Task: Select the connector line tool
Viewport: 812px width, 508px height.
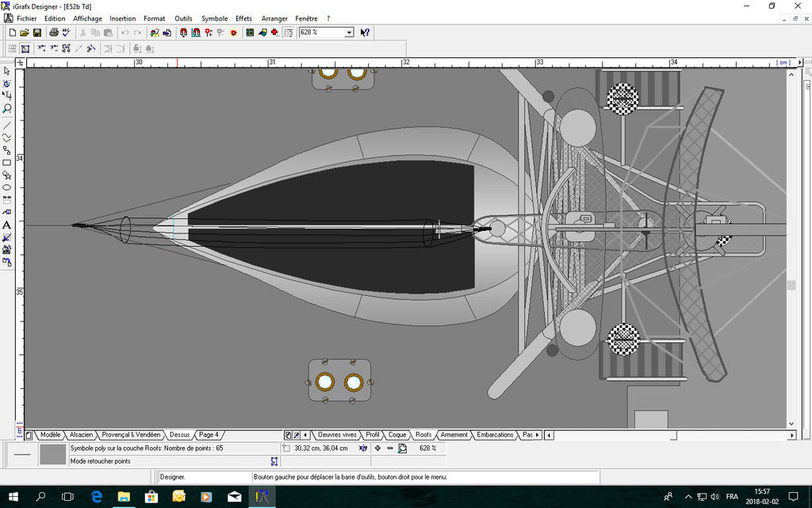Action: pos(6,150)
